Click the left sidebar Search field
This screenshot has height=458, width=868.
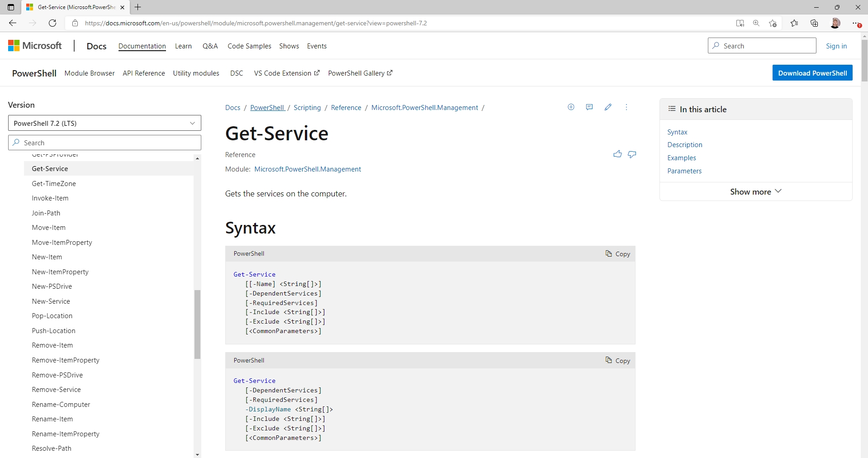coord(104,142)
